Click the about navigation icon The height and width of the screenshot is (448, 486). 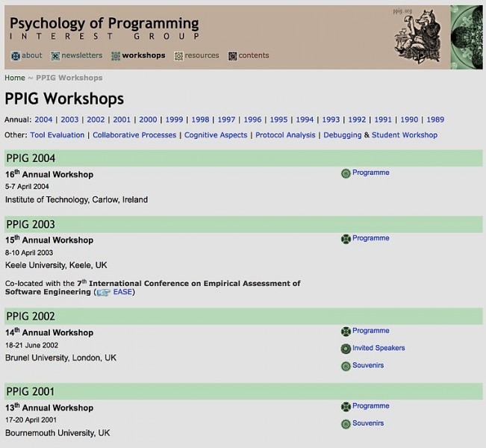tap(16, 56)
